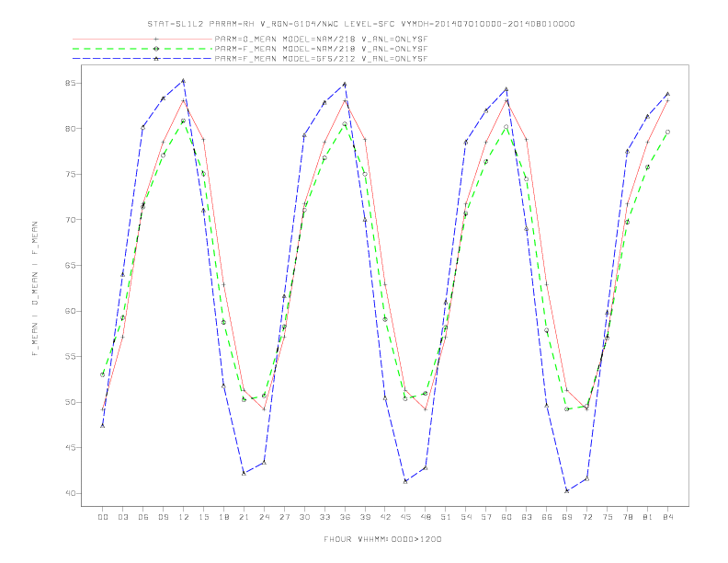
Task: Click the green dashed legend line sample
Action: tap(142, 49)
